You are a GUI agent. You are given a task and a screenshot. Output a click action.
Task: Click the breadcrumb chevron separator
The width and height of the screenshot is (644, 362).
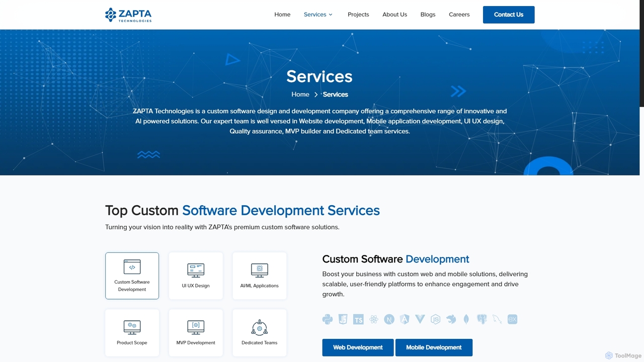316,95
